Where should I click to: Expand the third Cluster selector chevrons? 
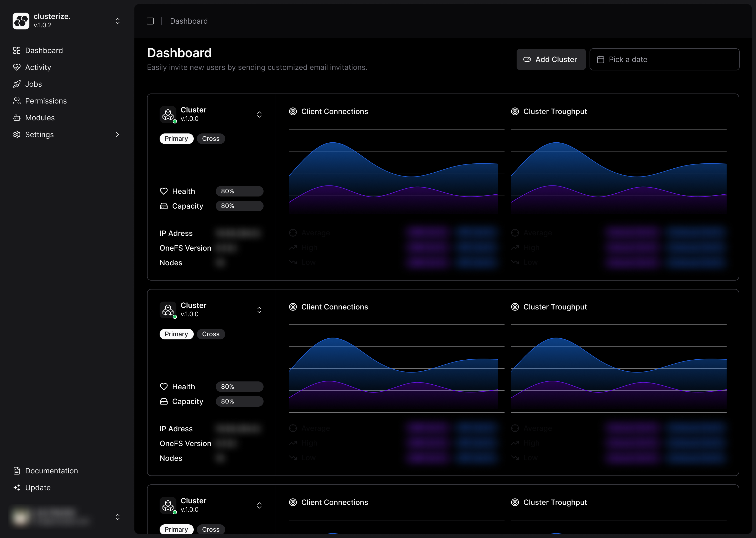click(x=260, y=505)
